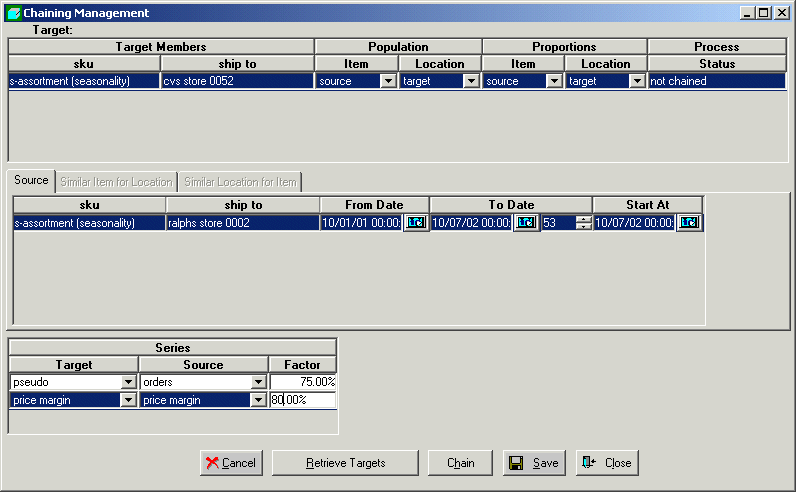Click the not chained status cell

717,81
